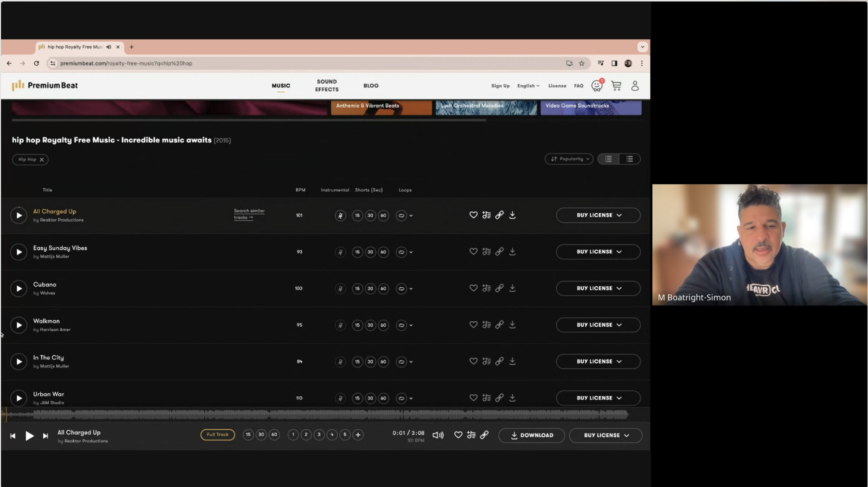Skip to next track in player
This screenshot has width=868, height=487.
pos(45,436)
